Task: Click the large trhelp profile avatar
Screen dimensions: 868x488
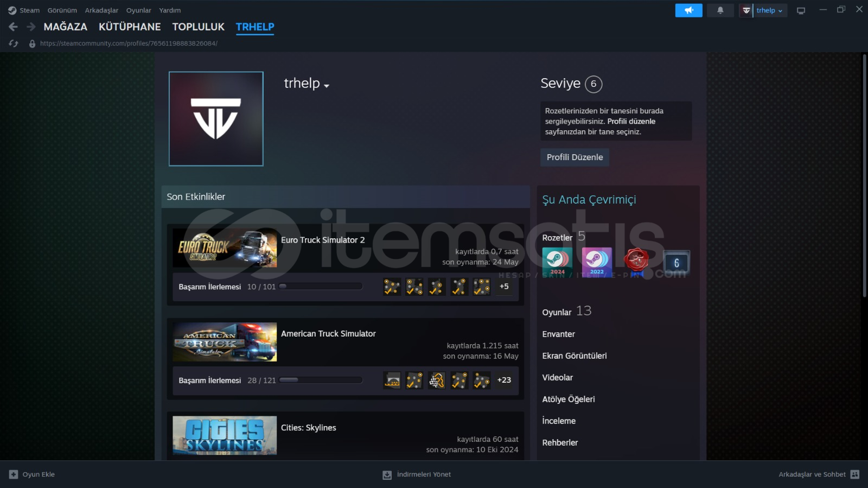Action: point(216,119)
